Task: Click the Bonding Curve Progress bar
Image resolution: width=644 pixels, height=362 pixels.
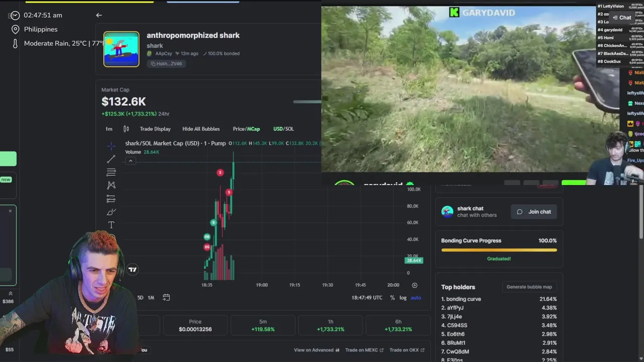Action: [x=499, y=250]
